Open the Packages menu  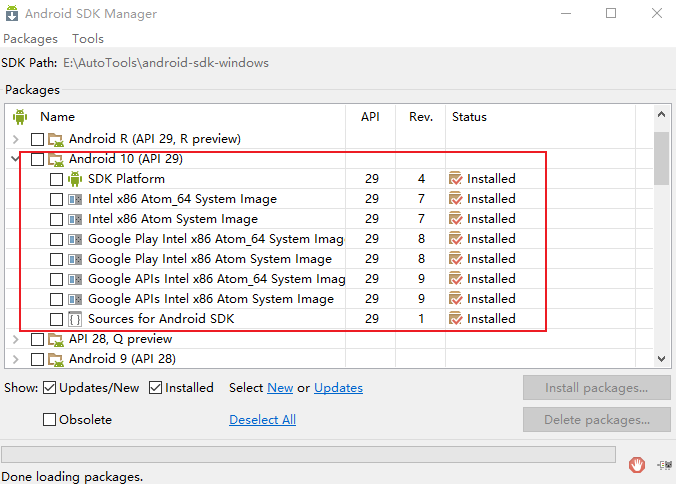[x=31, y=39]
